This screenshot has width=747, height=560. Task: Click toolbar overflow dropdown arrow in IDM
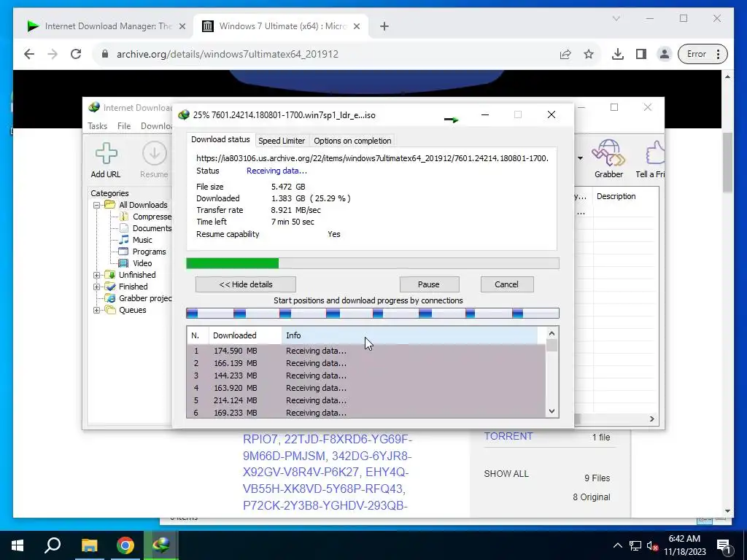(x=580, y=158)
